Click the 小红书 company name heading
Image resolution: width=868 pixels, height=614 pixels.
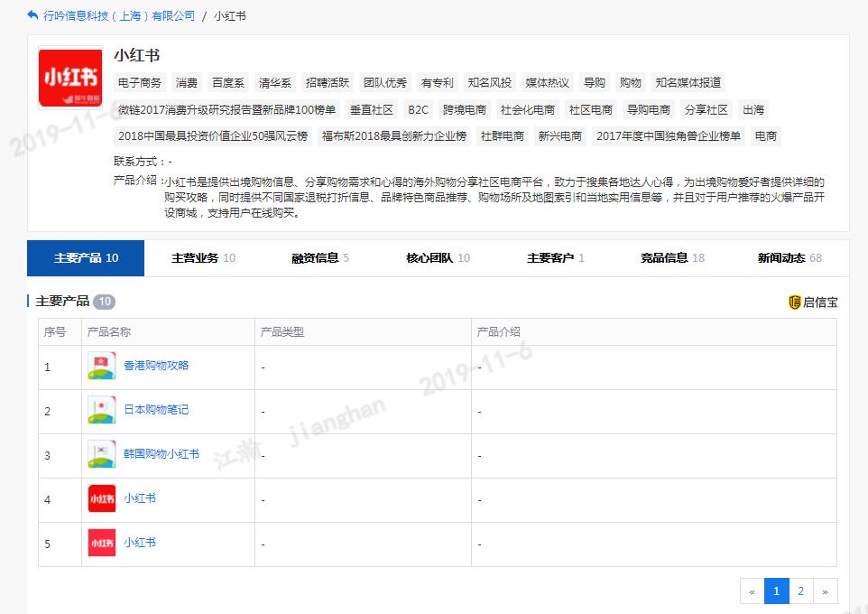(x=137, y=55)
